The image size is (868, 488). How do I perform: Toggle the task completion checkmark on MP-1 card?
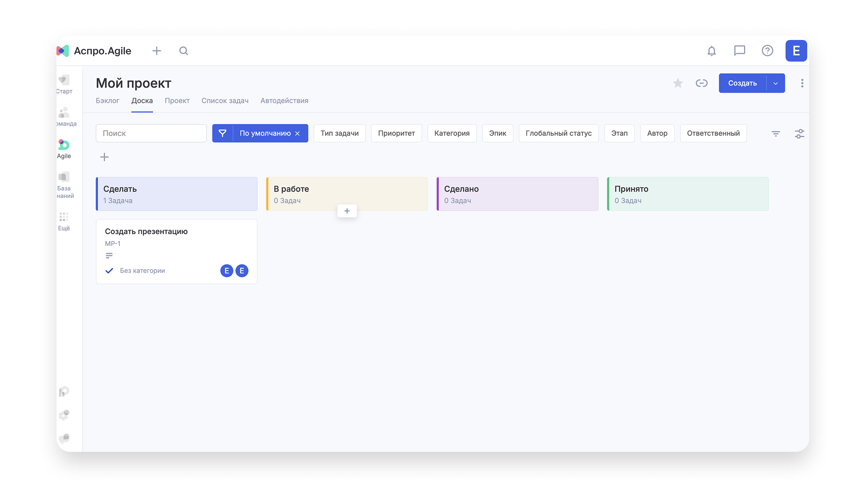(109, 271)
